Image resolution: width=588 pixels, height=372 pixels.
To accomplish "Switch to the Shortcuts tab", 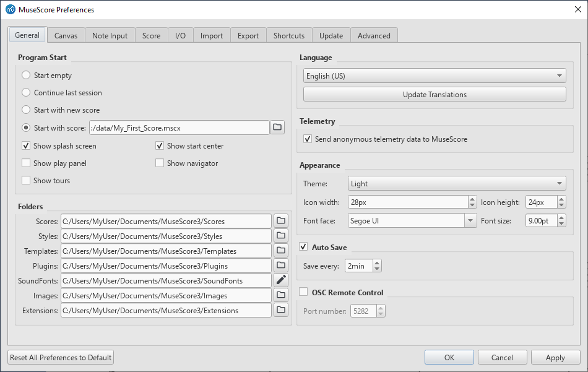I will (x=289, y=36).
